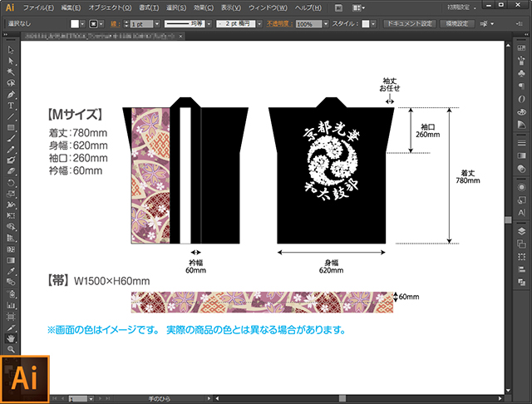Open the Character panel A icon

point(521,213)
